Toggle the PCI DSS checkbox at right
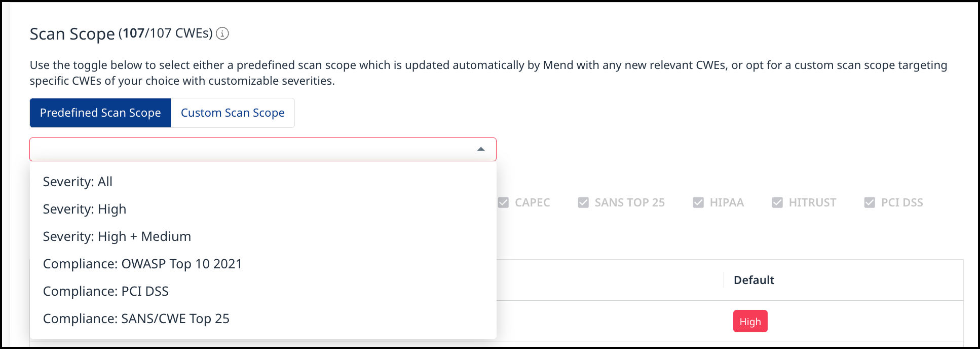Image resolution: width=980 pixels, height=349 pixels. 870,202
